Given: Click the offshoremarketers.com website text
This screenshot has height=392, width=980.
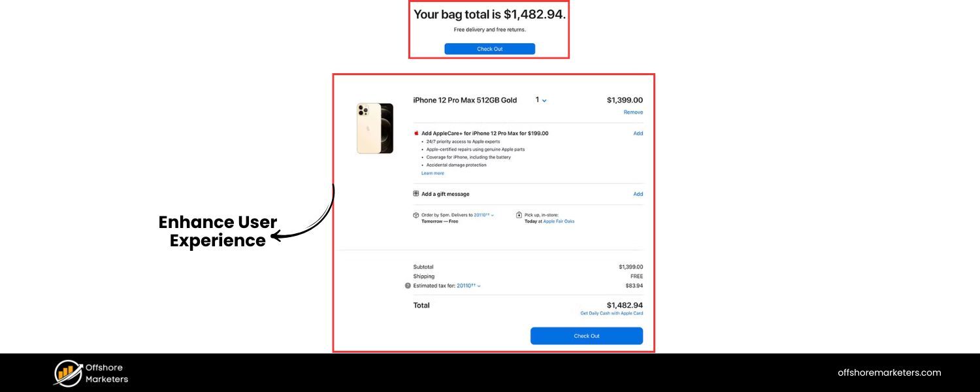Looking at the screenshot, I should click(x=889, y=373).
